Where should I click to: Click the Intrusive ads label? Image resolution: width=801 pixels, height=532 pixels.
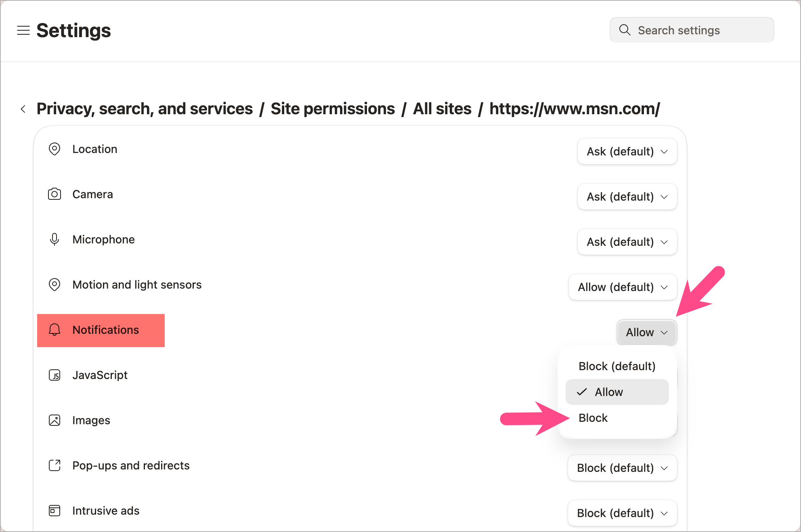(106, 511)
